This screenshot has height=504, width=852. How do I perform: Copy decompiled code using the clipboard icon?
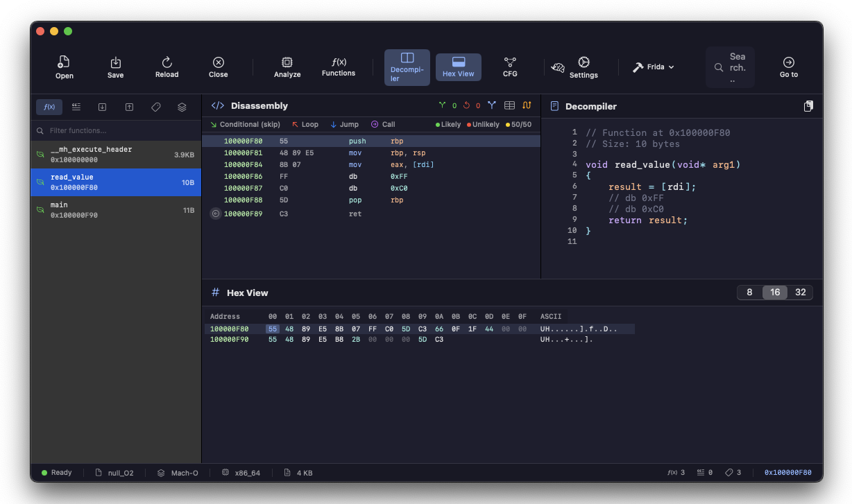pos(808,105)
